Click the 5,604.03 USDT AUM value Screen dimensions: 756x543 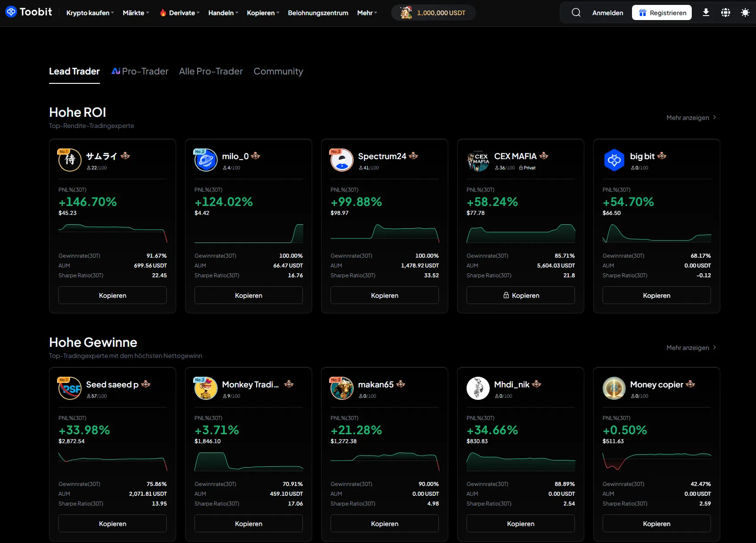point(556,266)
